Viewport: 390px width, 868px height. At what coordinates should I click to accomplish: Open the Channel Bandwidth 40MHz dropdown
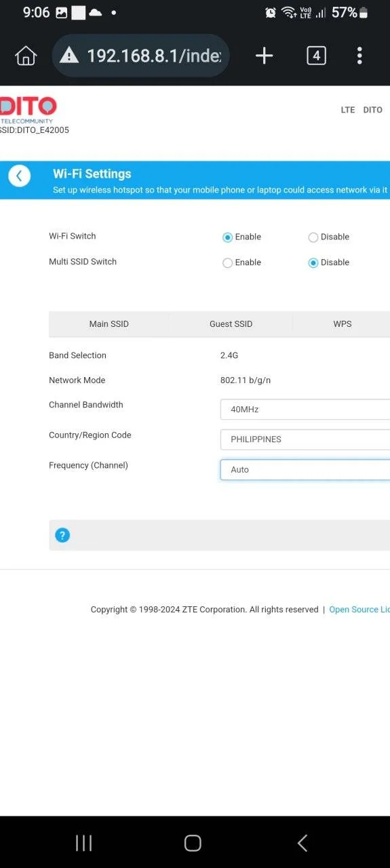pos(305,410)
